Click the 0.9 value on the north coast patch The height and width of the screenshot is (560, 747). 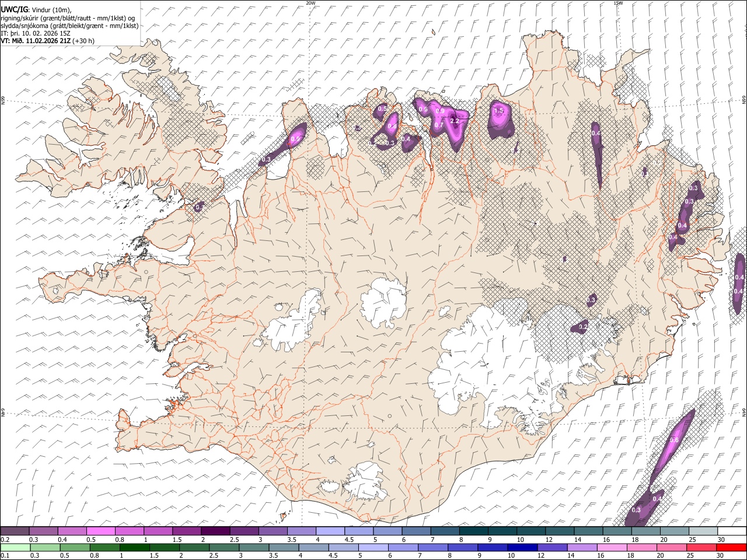click(440, 111)
